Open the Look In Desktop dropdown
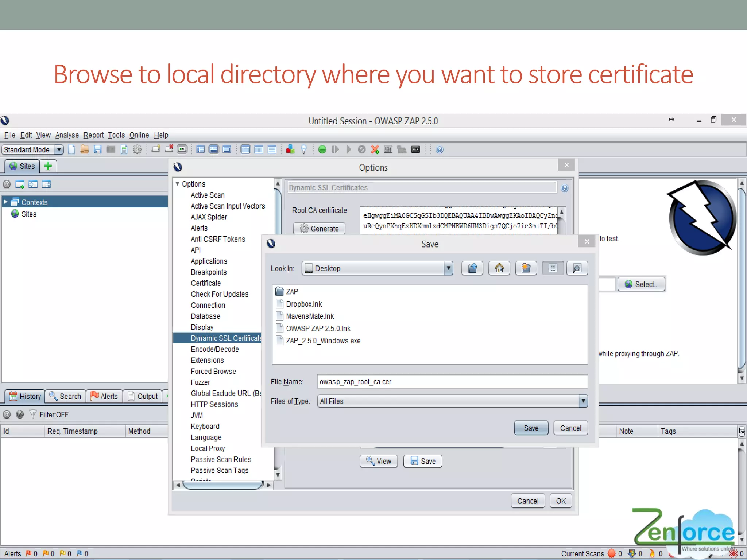The height and width of the screenshot is (560, 747). coord(448,268)
